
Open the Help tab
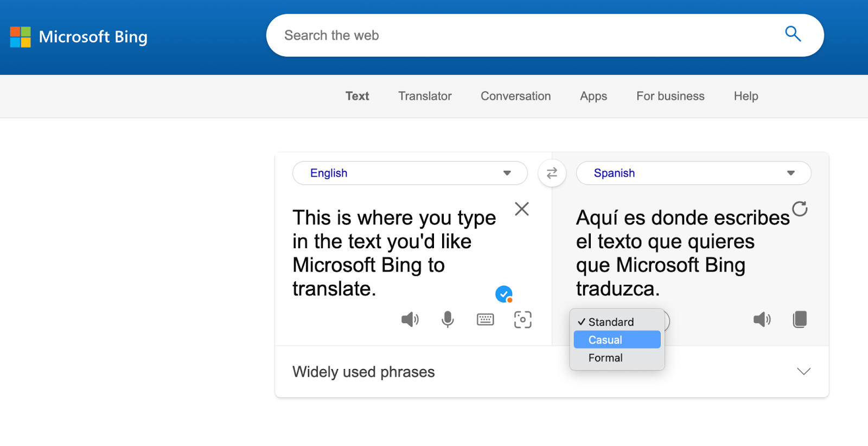(x=746, y=96)
